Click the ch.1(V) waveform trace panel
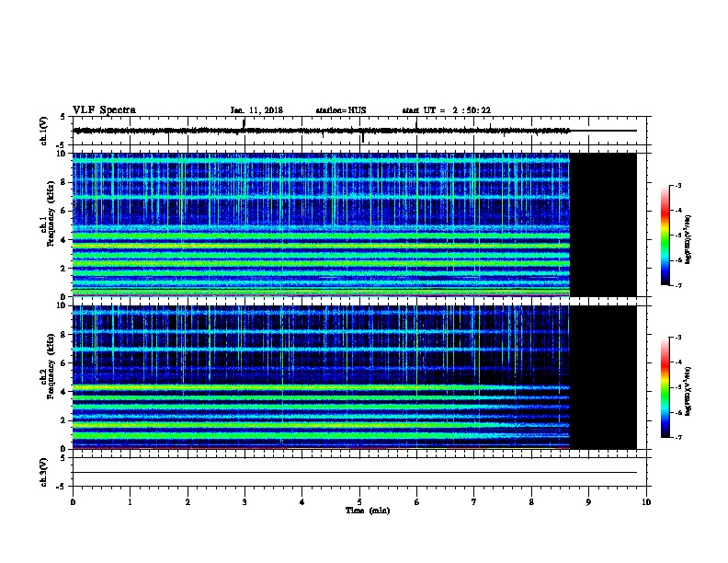 (361, 131)
